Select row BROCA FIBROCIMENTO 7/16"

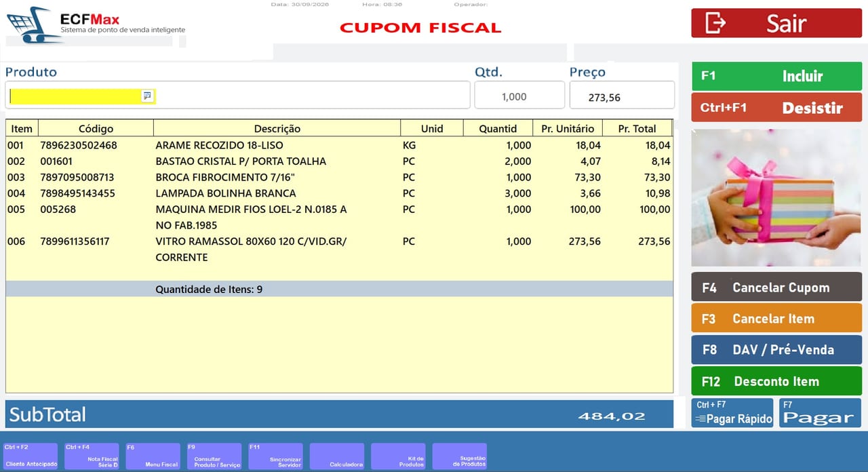tap(339, 177)
